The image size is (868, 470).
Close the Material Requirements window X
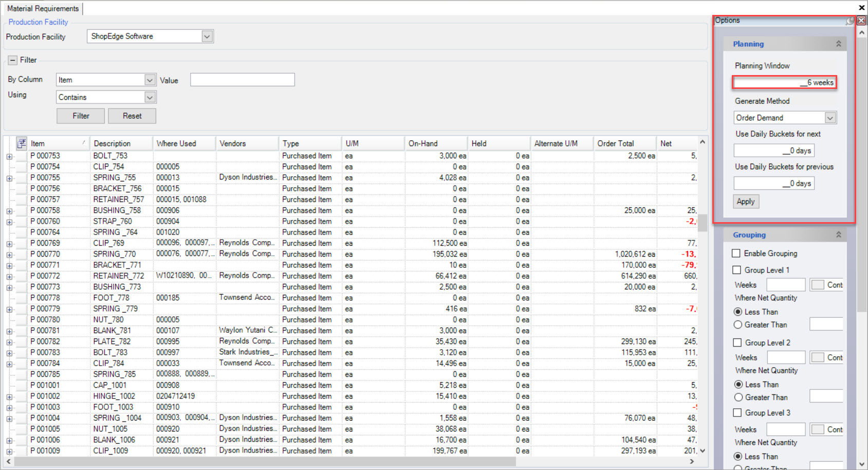(x=861, y=7)
